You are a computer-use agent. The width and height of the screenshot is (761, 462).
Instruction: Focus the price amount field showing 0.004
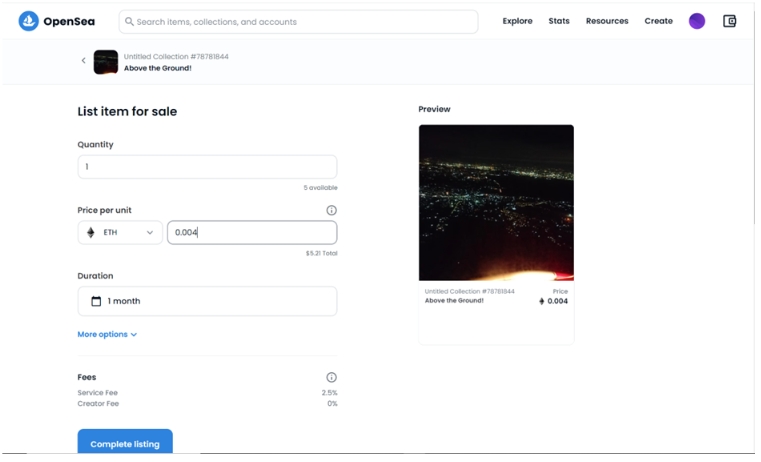(x=252, y=232)
